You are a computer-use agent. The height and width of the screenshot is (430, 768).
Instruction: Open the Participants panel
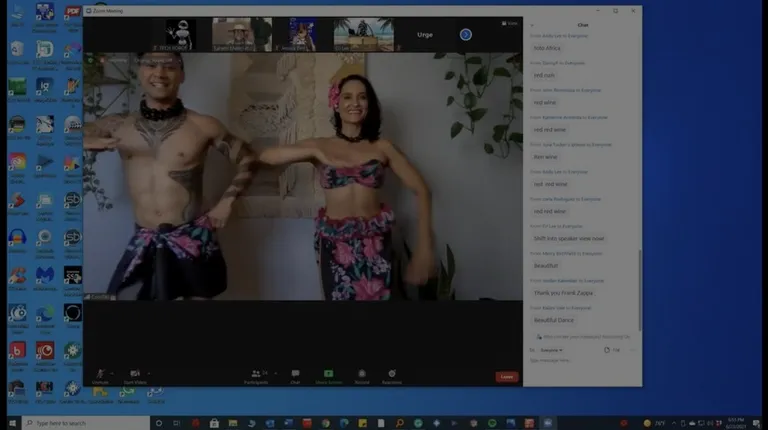[256, 374]
